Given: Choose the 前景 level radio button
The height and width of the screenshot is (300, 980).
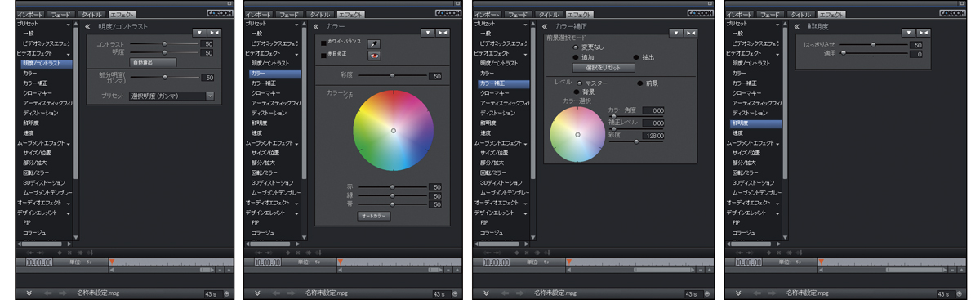Looking at the screenshot, I should pos(639,83).
